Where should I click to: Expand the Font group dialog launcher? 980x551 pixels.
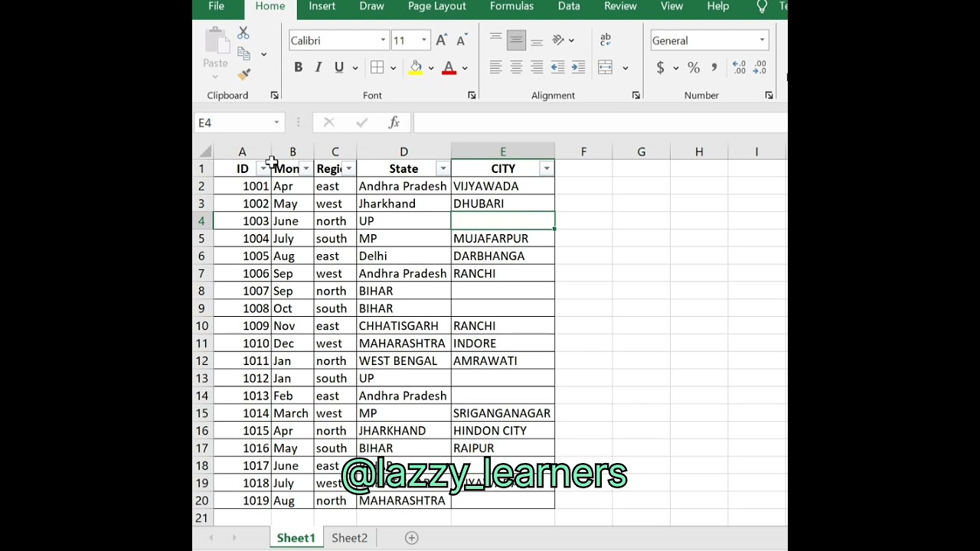[472, 95]
